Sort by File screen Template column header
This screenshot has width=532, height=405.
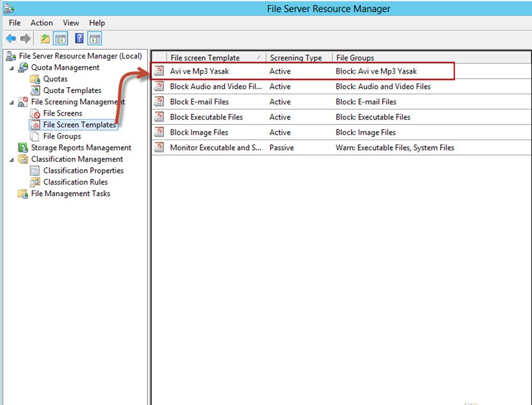coord(216,58)
